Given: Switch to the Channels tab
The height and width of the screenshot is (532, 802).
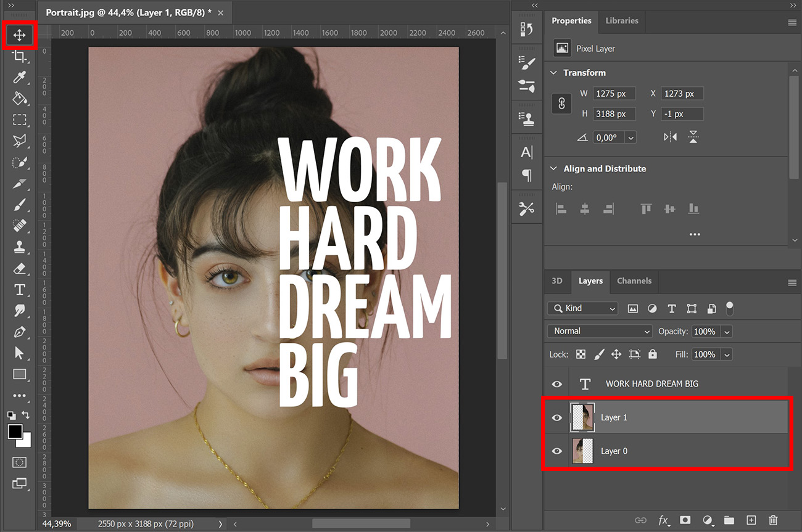Looking at the screenshot, I should [x=634, y=282].
